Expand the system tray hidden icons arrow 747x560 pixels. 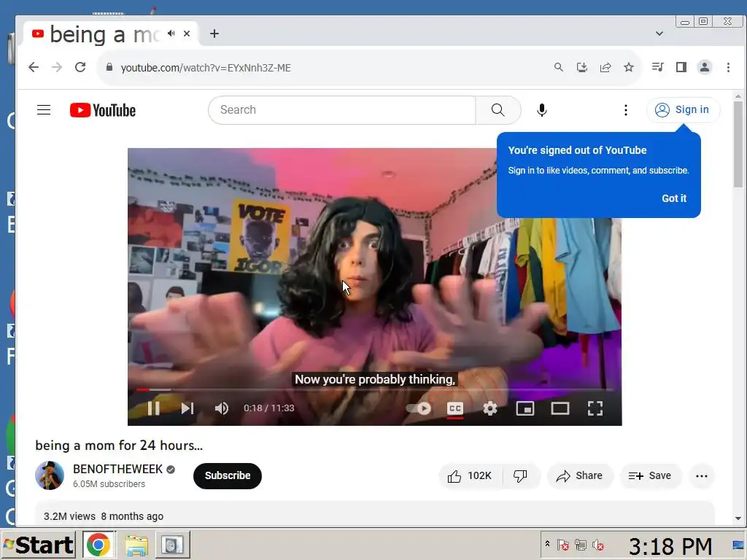point(547,544)
